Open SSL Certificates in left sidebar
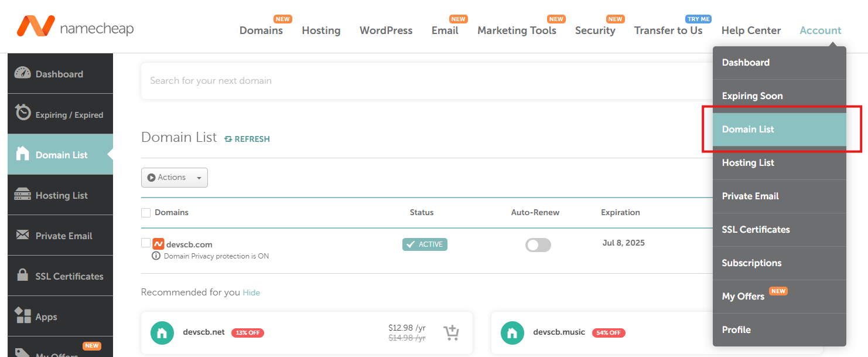This screenshot has width=868, height=357. coord(60,276)
